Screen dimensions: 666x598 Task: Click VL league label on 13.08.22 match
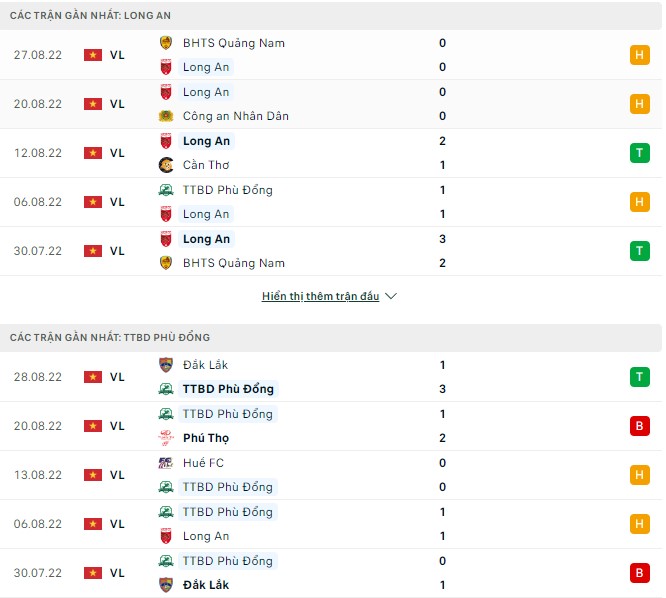(x=117, y=475)
